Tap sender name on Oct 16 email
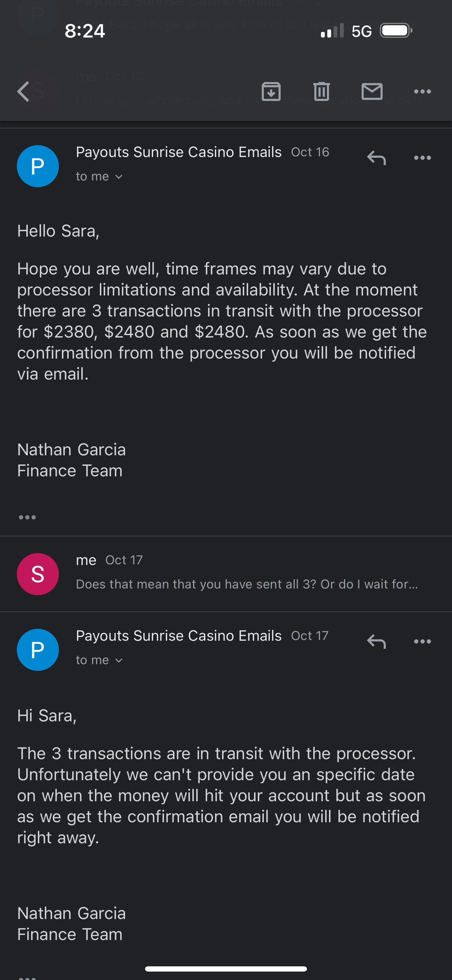452x980 pixels. coord(178,152)
